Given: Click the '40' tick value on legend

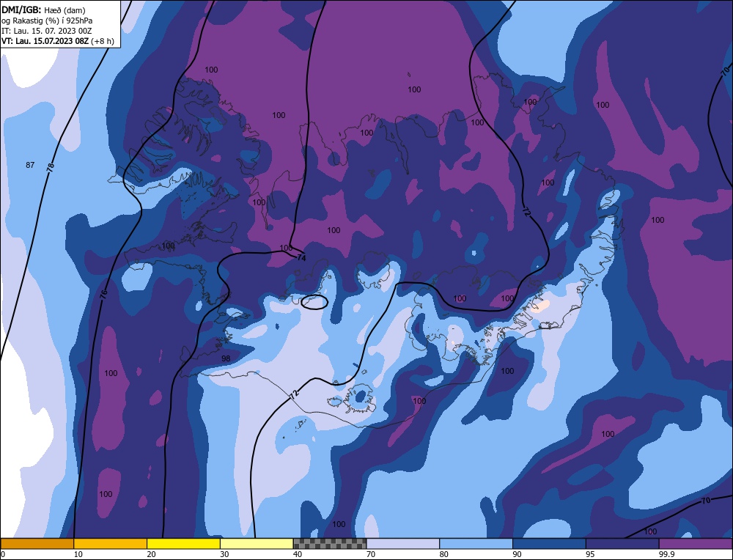Looking at the screenshot, I should [298, 554].
